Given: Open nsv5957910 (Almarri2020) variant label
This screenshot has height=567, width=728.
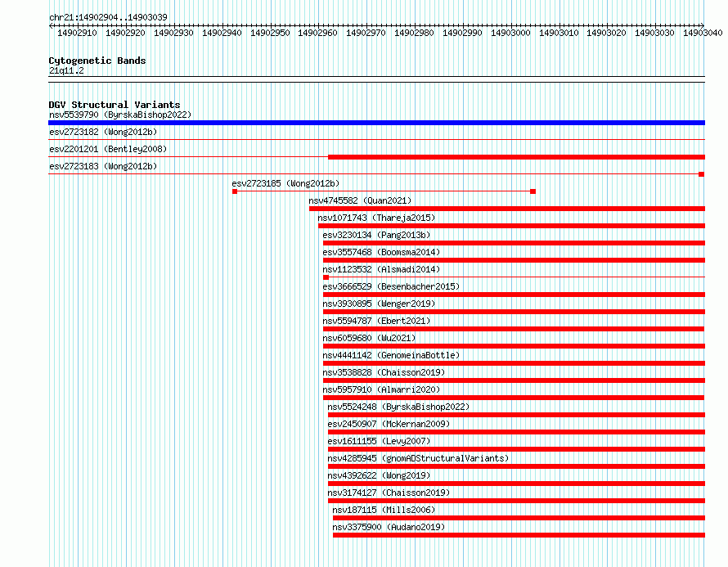Looking at the screenshot, I should click(381, 389).
